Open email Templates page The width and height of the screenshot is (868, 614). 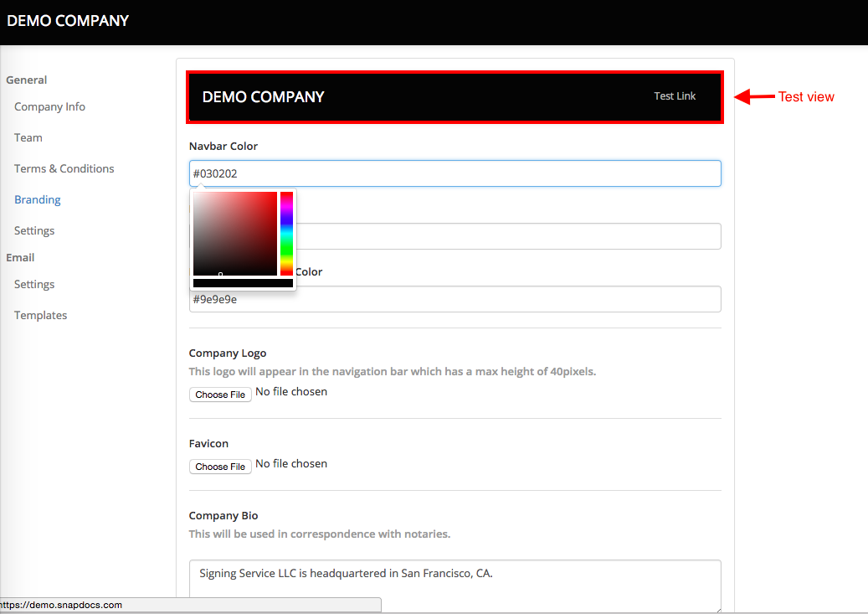pos(40,315)
